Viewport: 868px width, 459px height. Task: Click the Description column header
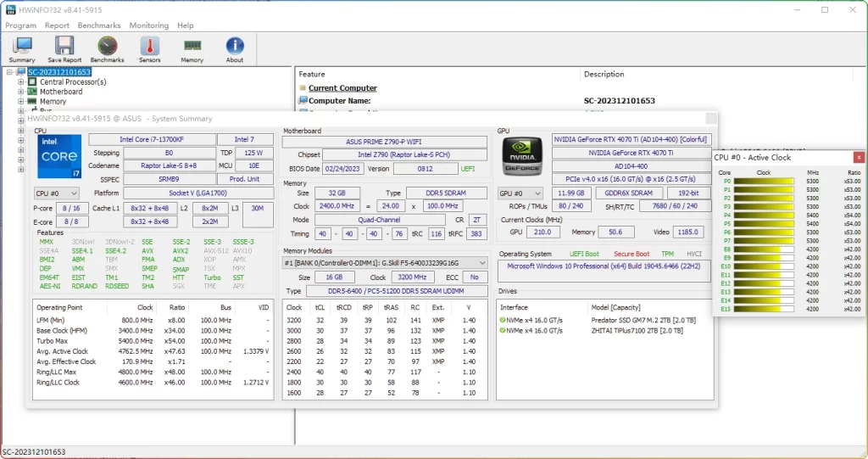(x=604, y=74)
